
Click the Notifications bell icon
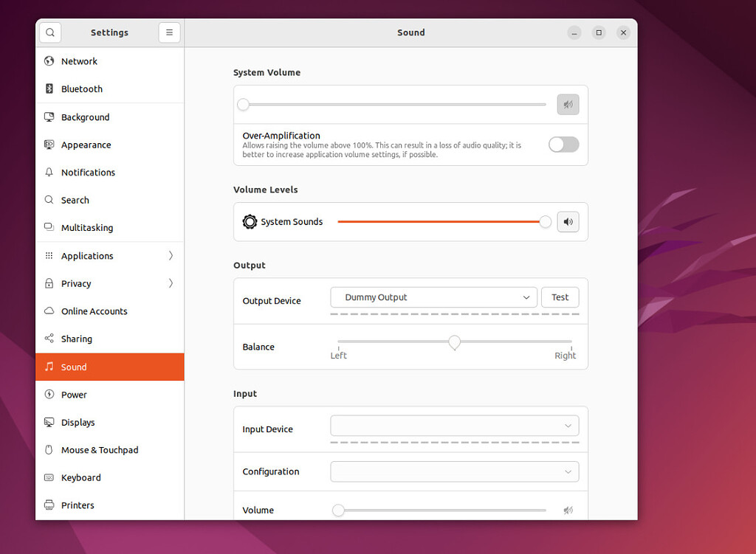tap(47, 172)
